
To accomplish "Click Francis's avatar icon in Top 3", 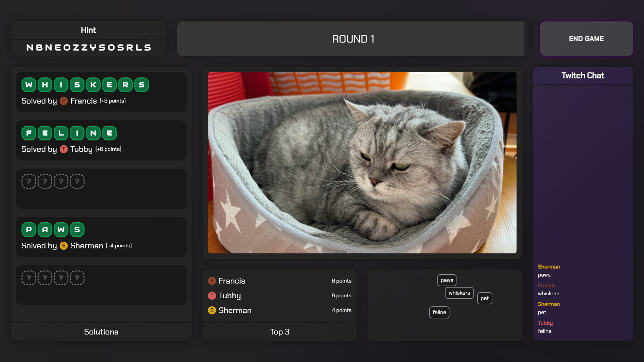I will pos(212,281).
